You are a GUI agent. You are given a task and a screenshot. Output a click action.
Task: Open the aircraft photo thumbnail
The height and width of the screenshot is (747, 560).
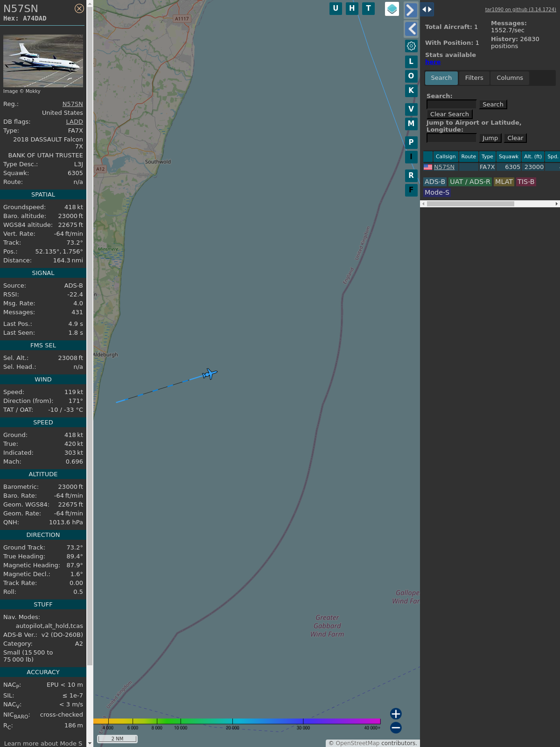(43, 61)
